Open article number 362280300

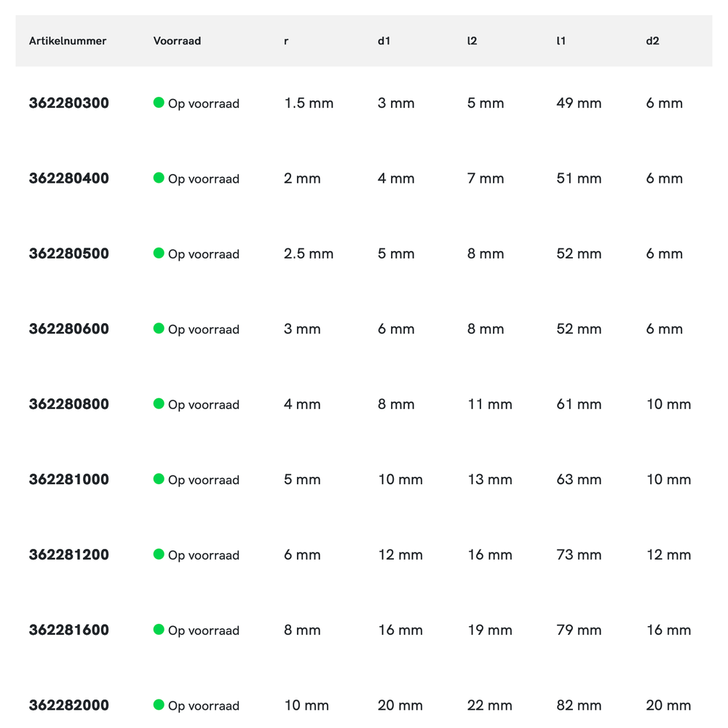69,103
